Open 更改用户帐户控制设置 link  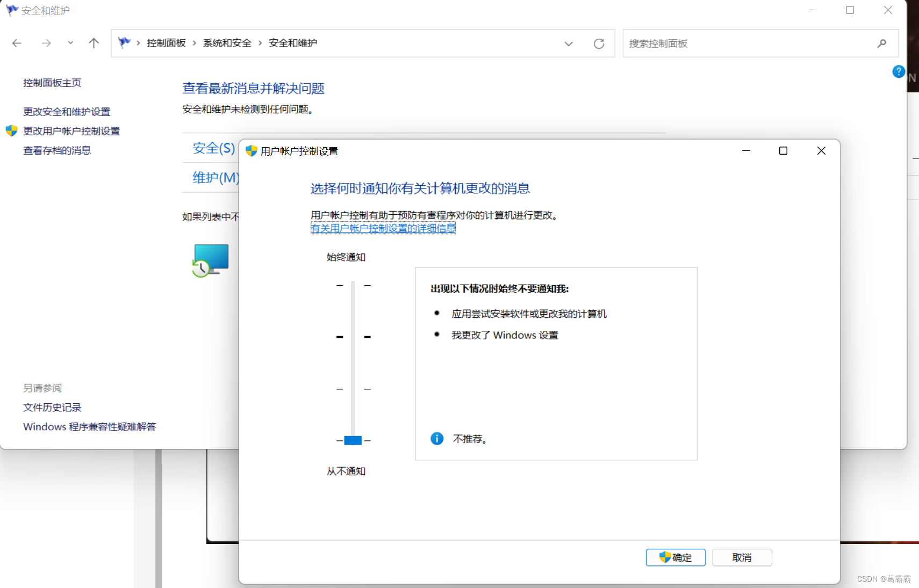click(x=71, y=131)
